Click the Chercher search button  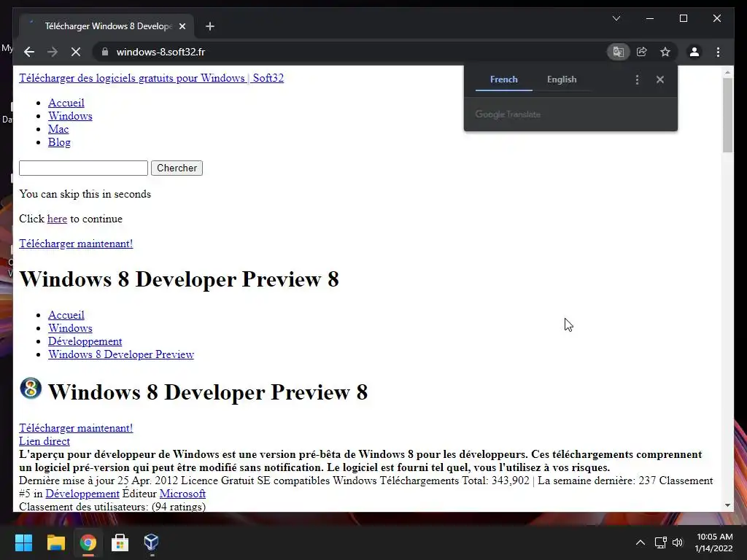pos(177,168)
